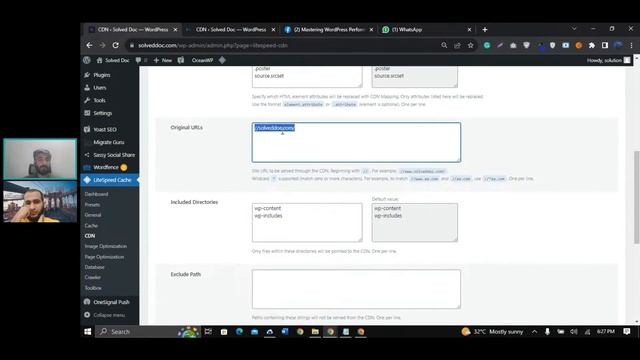Switch to the second CDN Solved Doc tab

tap(230, 29)
